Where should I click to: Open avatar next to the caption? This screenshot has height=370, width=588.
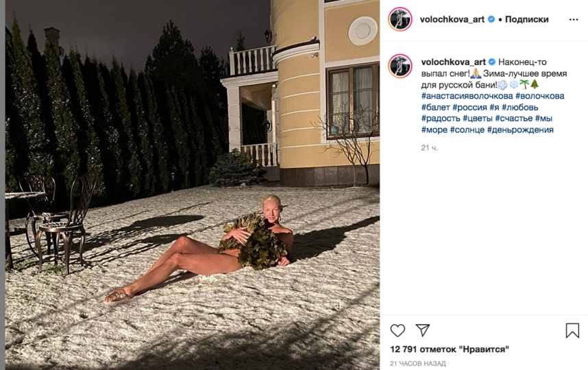(x=400, y=66)
